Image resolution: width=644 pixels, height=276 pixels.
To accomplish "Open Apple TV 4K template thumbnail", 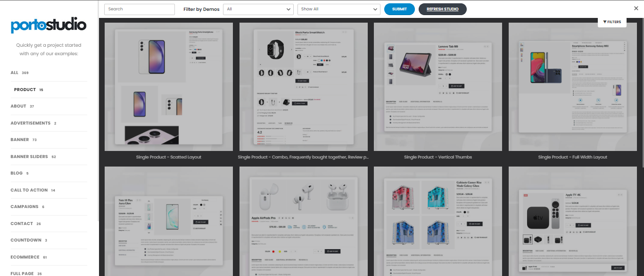I will [x=573, y=221].
